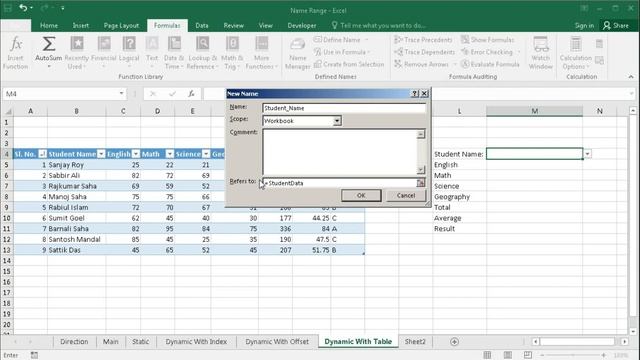Open the Dynamic With Offset sheet tab
Viewport: 640px width, 360px height.
pyautogui.click(x=277, y=342)
